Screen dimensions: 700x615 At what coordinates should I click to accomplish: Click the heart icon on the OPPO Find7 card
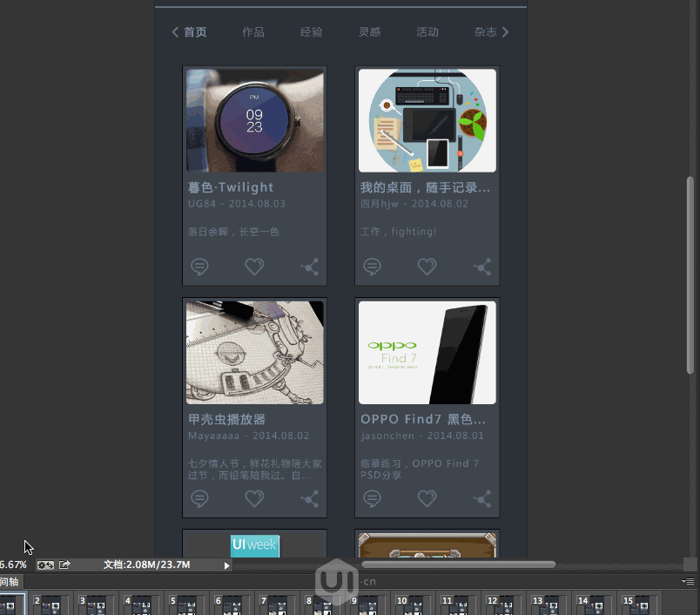(x=427, y=498)
